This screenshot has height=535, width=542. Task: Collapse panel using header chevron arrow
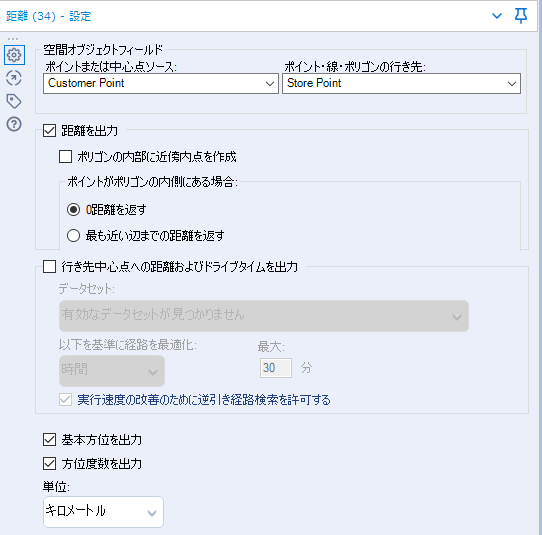click(497, 16)
